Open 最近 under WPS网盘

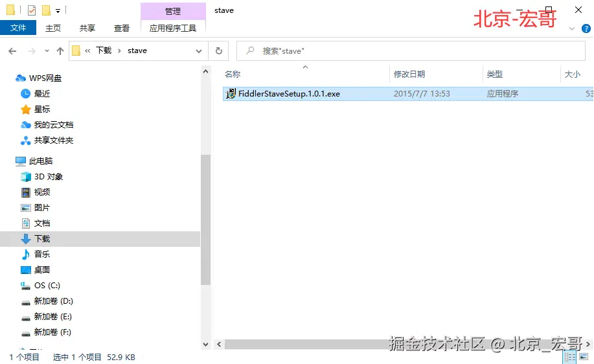[41, 93]
